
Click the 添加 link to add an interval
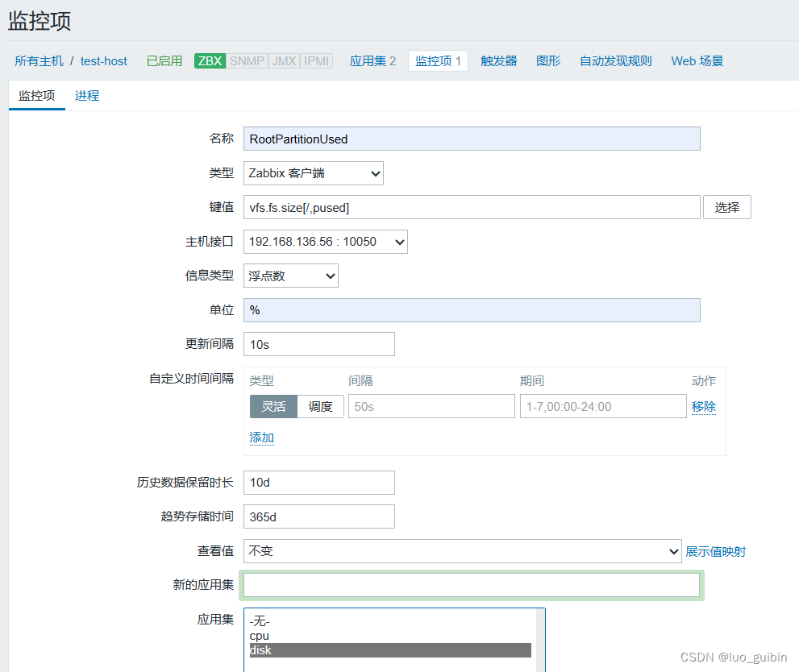[x=260, y=437]
